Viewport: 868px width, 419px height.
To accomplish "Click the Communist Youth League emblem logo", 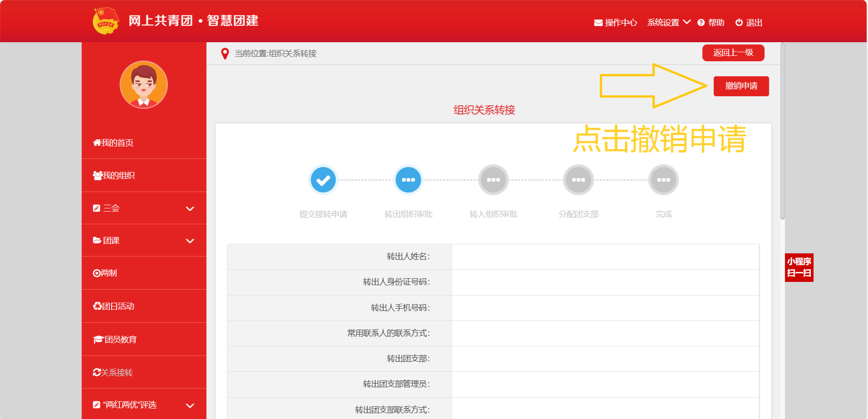I will click(x=106, y=21).
